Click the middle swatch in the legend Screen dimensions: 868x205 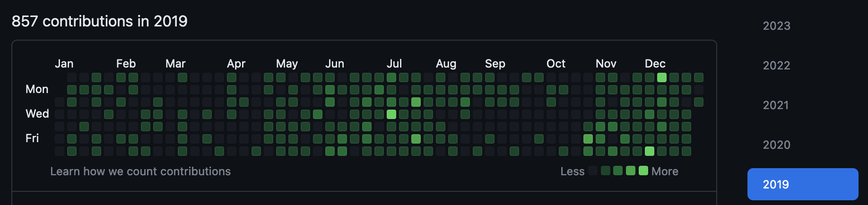(618, 171)
